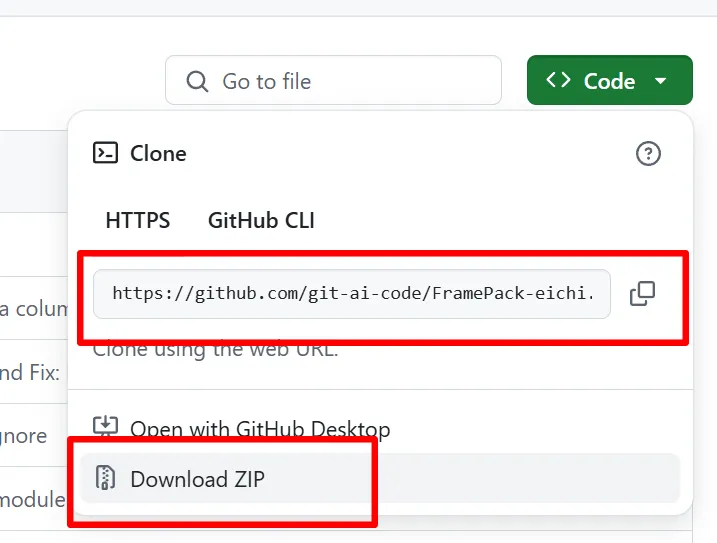Click Download ZIP option
717x543 pixels.
tap(380, 478)
